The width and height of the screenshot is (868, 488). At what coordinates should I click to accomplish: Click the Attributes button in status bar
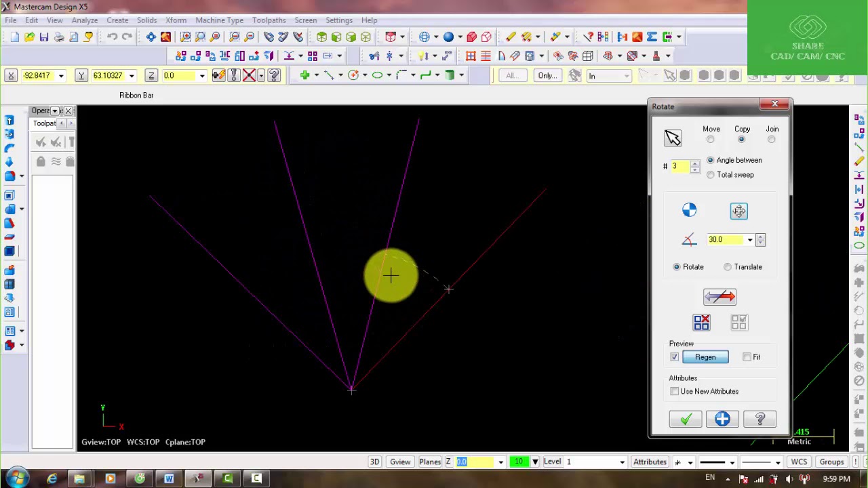point(650,462)
